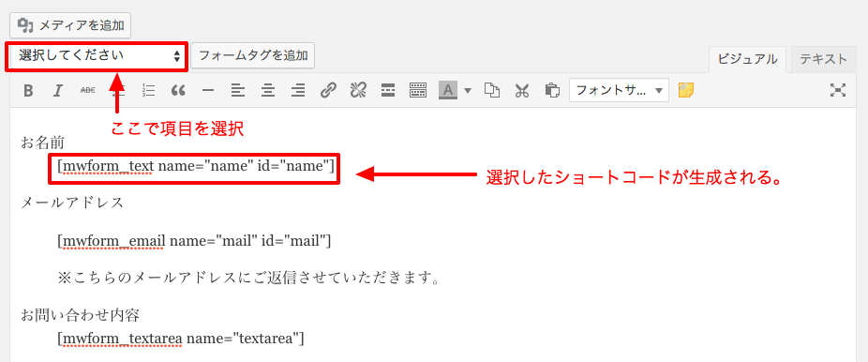Toggle the extra toolbar row
Image resolution: width=868 pixels, height=362 pixels.
(x=419, y=90)
